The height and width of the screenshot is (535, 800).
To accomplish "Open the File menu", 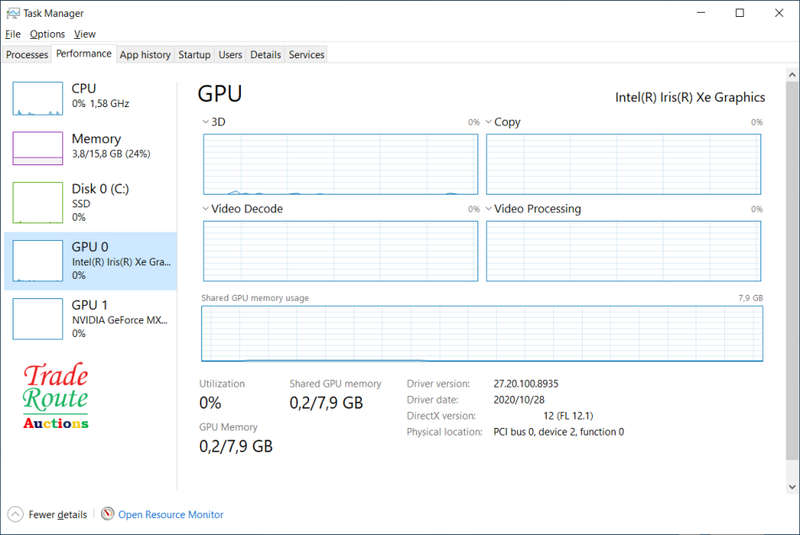I will point(13,34).
